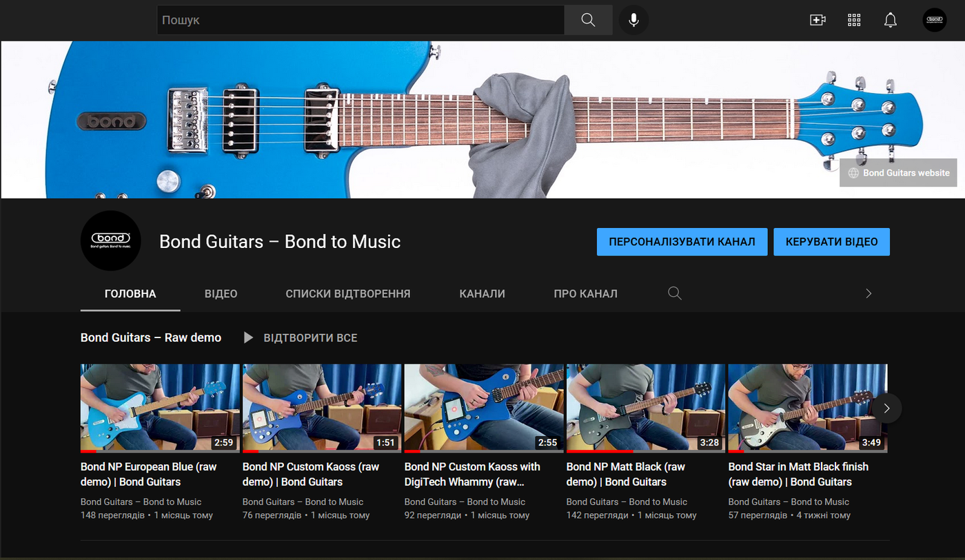Click the Bond Guitars – Bond to Music heading
This screenshot has width=965, height=560.
point(280,242)
